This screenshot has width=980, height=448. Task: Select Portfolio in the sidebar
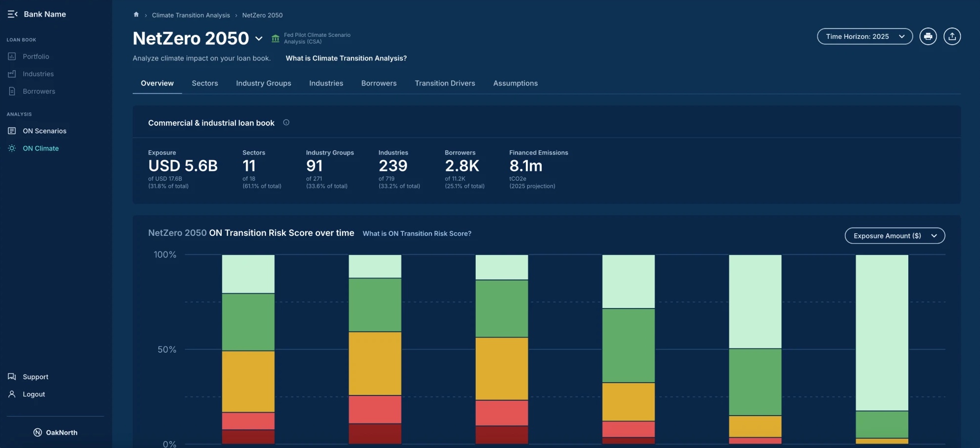(36, 56)
